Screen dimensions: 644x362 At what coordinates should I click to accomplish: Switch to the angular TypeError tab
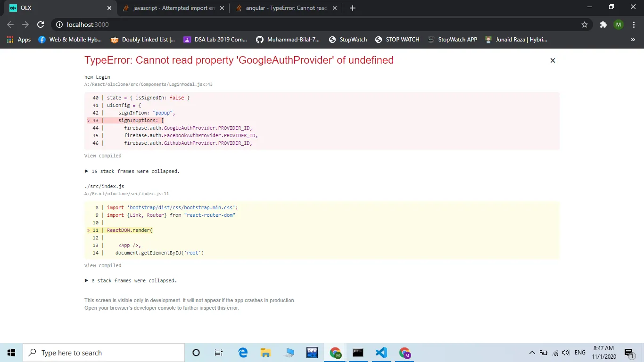285,8
